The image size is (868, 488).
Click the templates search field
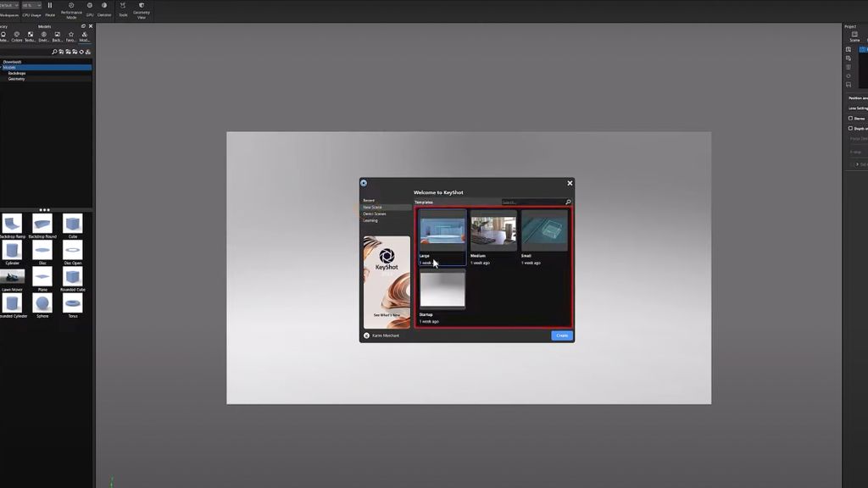click(x=532, y=202)
